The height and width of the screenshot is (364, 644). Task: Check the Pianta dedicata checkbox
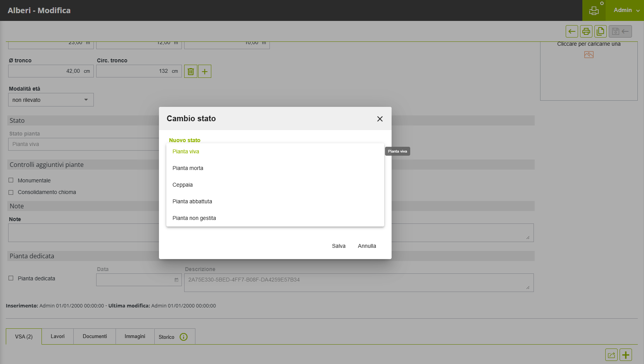click(x=11, y=278)
